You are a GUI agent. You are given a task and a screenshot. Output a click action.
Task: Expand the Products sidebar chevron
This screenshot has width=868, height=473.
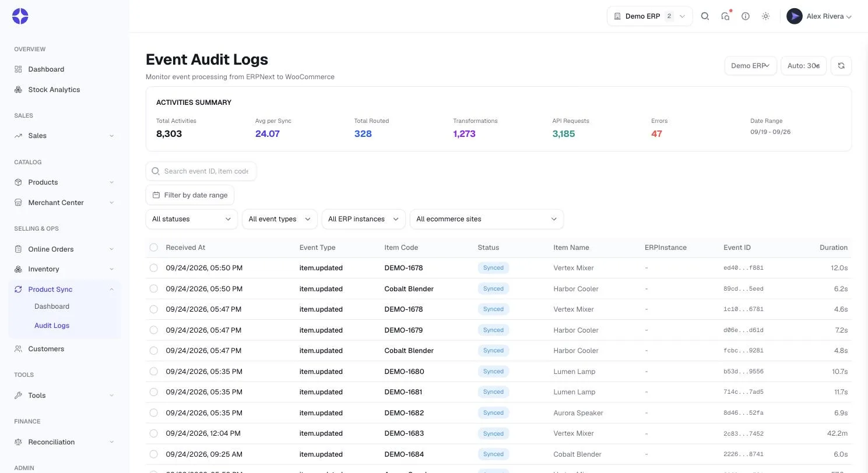(x=111, y=182)
